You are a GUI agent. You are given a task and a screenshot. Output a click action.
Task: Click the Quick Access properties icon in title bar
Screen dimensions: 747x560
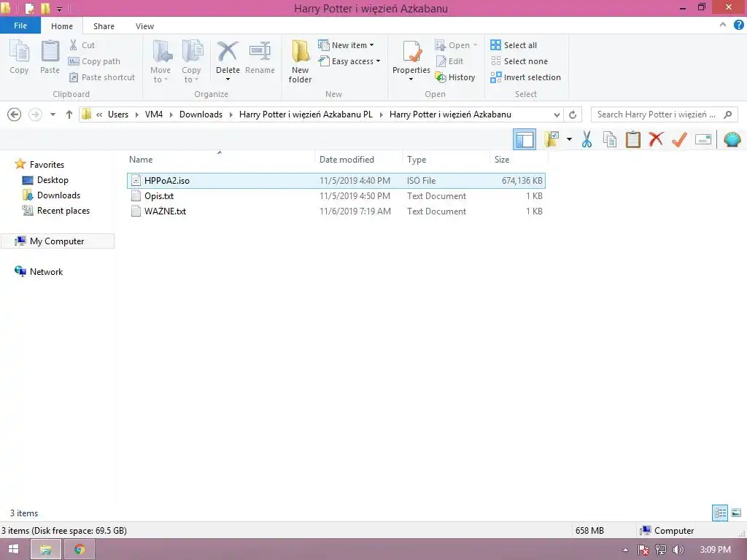tap(29, 9)
